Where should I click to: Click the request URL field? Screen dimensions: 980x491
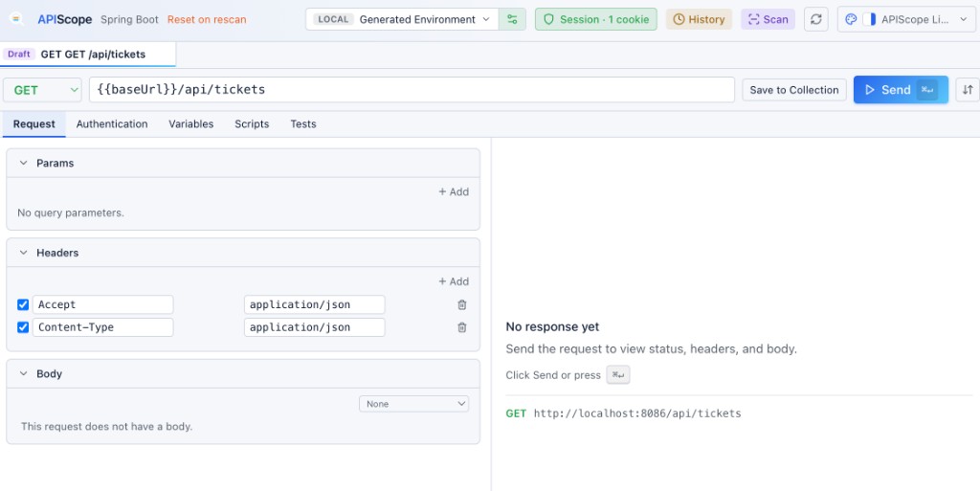pos(412,90)
